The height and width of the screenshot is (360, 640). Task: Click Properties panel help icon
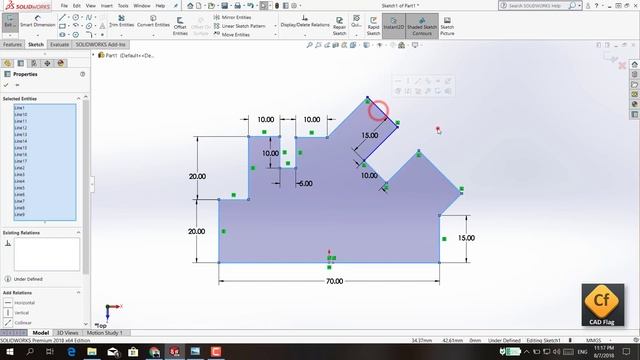click(x=82, y=74)
